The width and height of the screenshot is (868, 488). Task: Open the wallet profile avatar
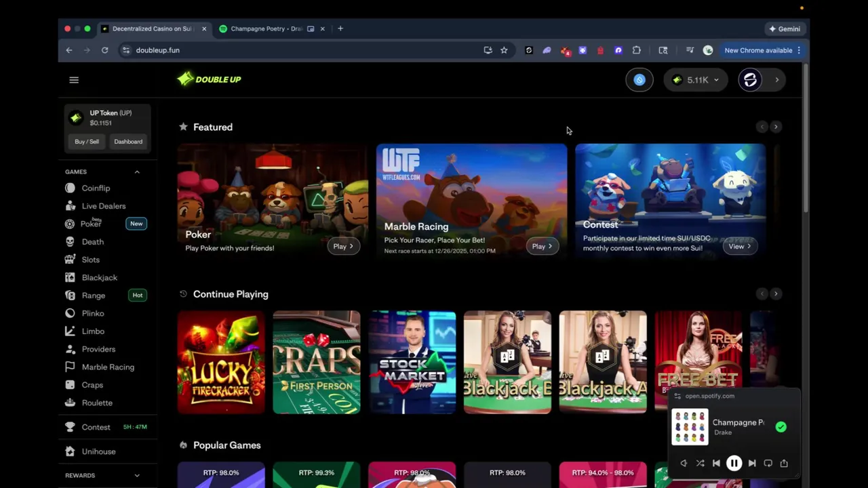tap(750, 80)
